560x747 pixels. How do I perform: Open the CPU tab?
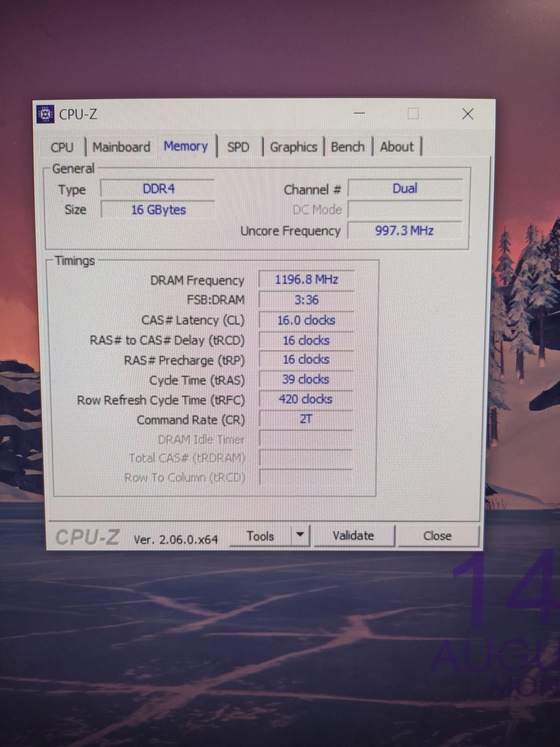(x=62, y=147)
